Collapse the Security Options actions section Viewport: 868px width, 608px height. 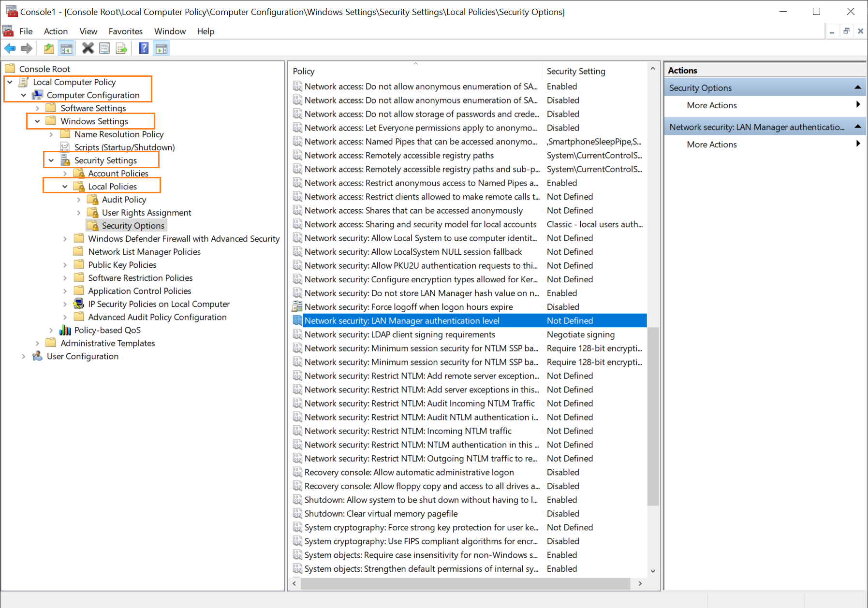click(x=857, y=87)
